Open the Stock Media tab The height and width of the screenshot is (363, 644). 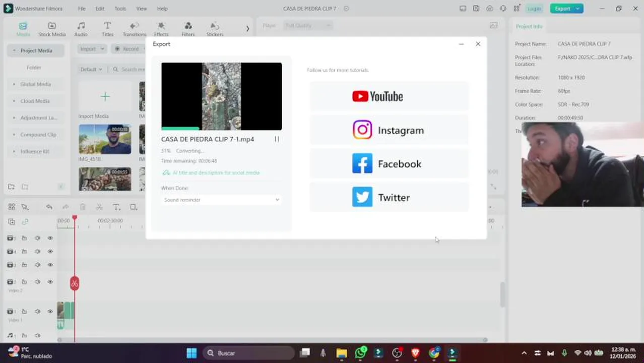pos(52,29)
